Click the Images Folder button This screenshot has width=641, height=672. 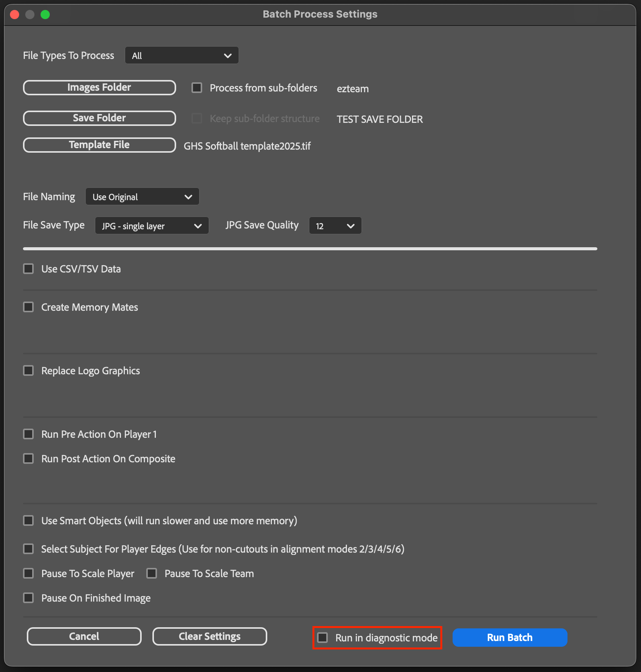(x=99, y=88)
